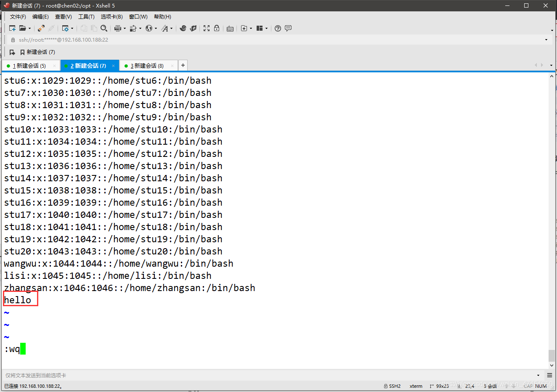Click the speech bubble feedback icon

(x=288, y=28)
